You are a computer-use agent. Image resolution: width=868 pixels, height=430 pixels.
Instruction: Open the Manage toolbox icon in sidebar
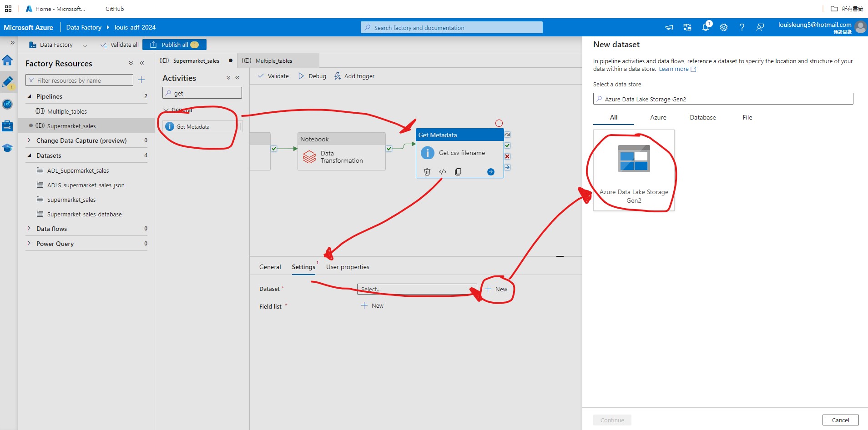[7, 126]
